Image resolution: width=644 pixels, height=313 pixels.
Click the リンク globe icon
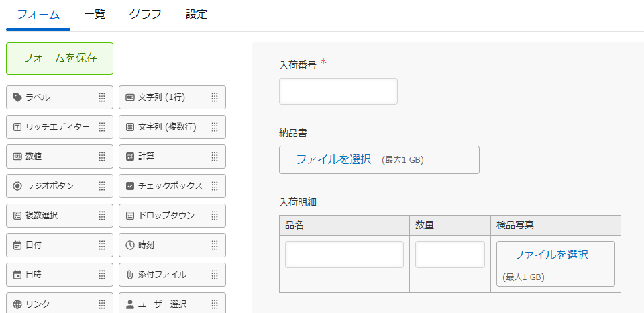click(17, 304)
